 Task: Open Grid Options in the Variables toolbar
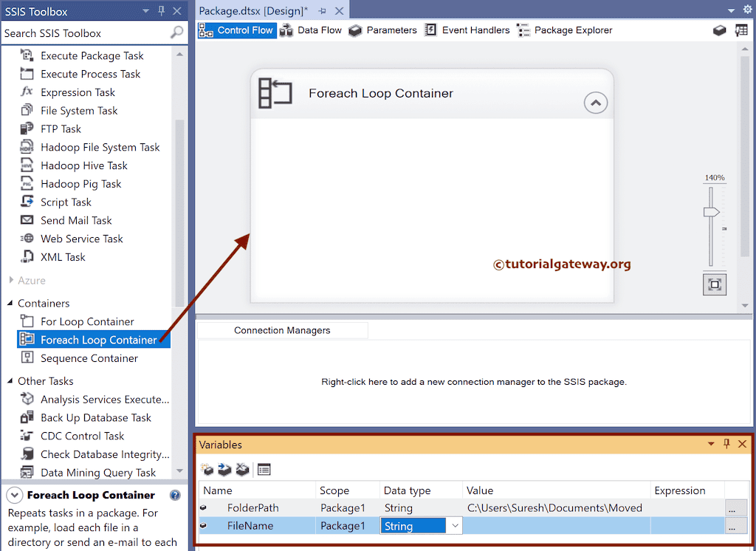(x=263, y=469)
